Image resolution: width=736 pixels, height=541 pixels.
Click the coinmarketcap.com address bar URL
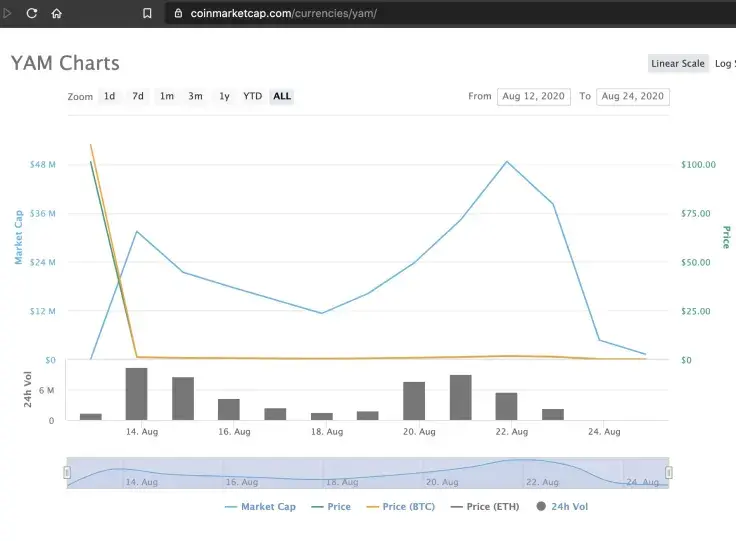283,14
